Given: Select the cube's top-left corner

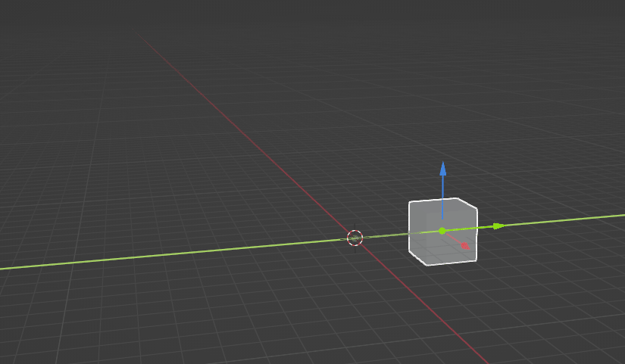Looking at the screenshot, I should pos(410,203).
